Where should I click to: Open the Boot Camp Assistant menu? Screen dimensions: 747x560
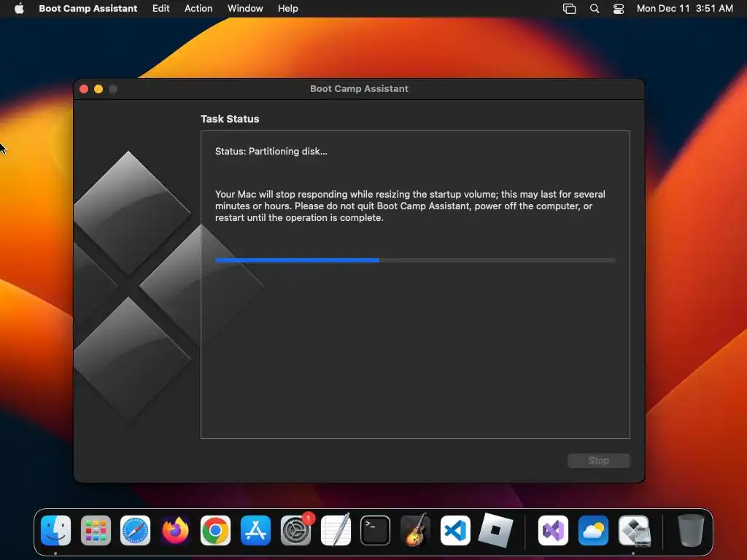click(x=88, y=9)
